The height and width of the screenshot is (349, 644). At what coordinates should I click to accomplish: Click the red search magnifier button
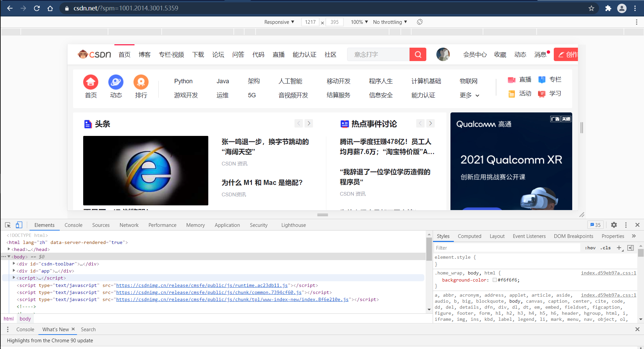[418, 54]
